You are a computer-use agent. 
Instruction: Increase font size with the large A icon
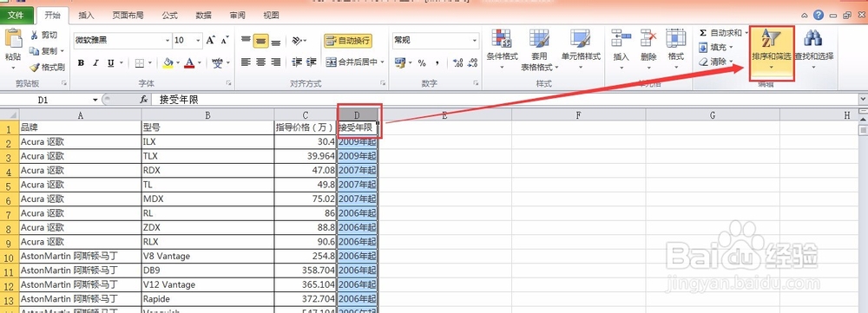pos(210,41)
